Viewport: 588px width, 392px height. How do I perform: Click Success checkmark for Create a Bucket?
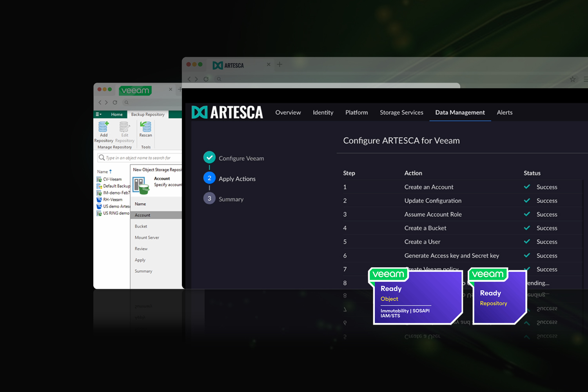pyautogui.click(x=527, y=228)
